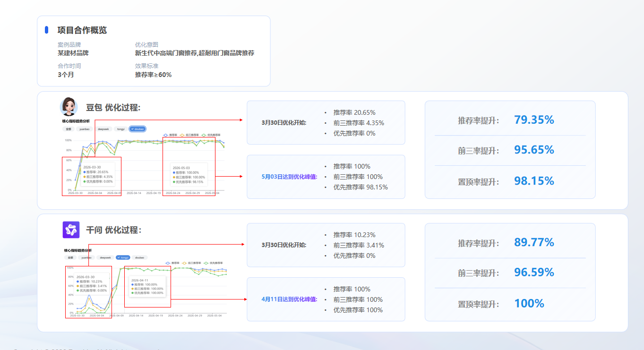Click the 千问 优化过程 section title
The image size is (644, 350).
click(113, 230)
